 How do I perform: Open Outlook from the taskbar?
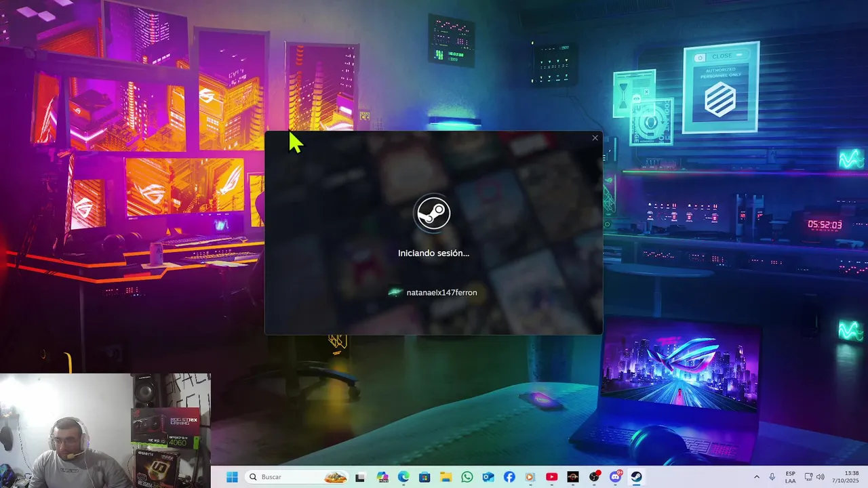point(488,477)
